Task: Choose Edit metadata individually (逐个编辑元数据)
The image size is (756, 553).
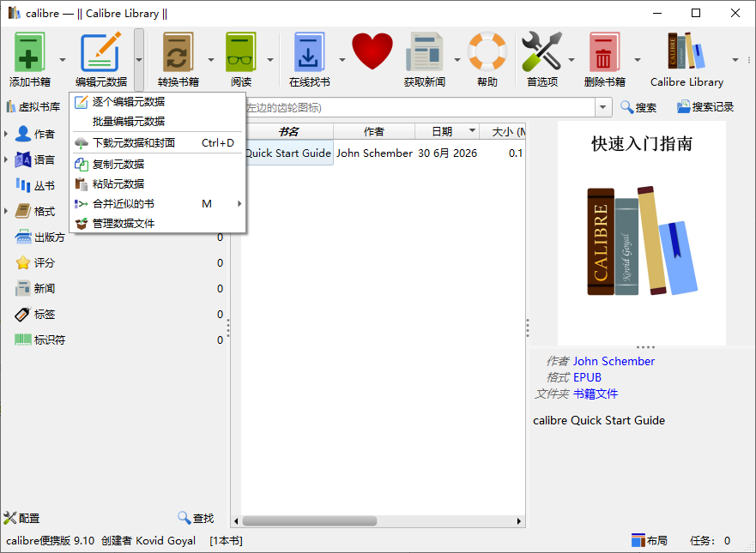Action: coord(158,102)
